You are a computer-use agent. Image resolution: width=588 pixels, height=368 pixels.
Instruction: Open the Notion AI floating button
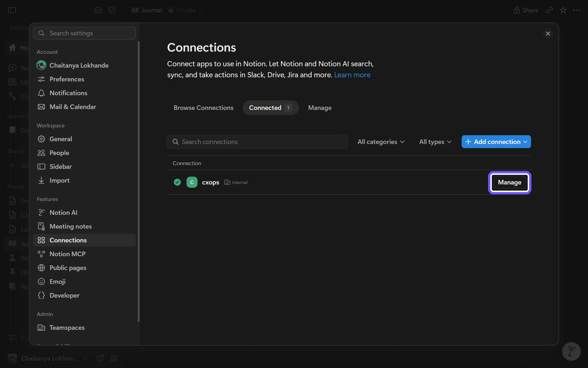point(571,351)
